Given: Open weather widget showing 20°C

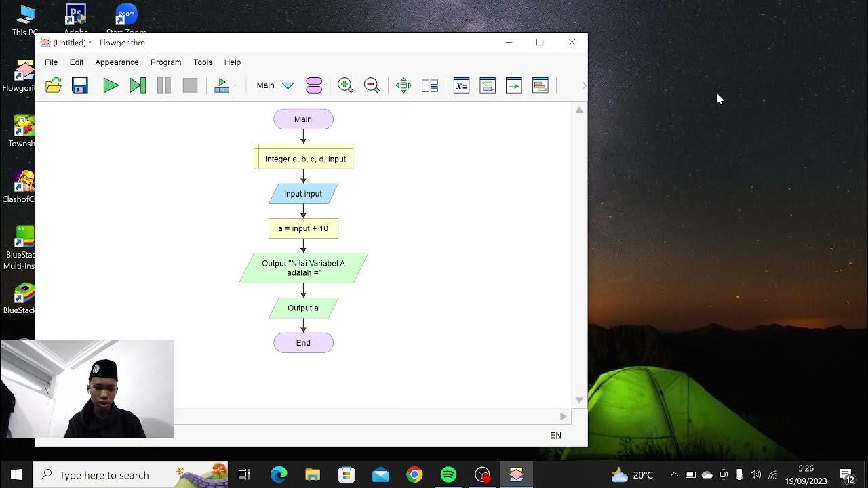Looking at the screenshot, I should pos(633,474).
